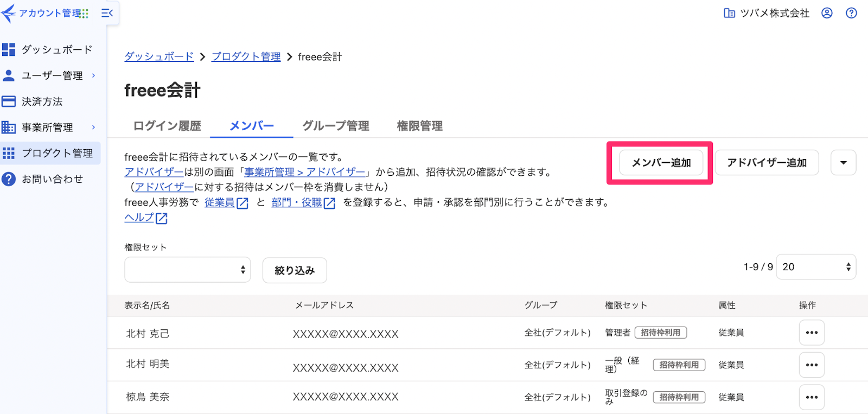Click the メールアドレス column header
The height and width of the screenshot is (414, 868).
pos(324,305)
